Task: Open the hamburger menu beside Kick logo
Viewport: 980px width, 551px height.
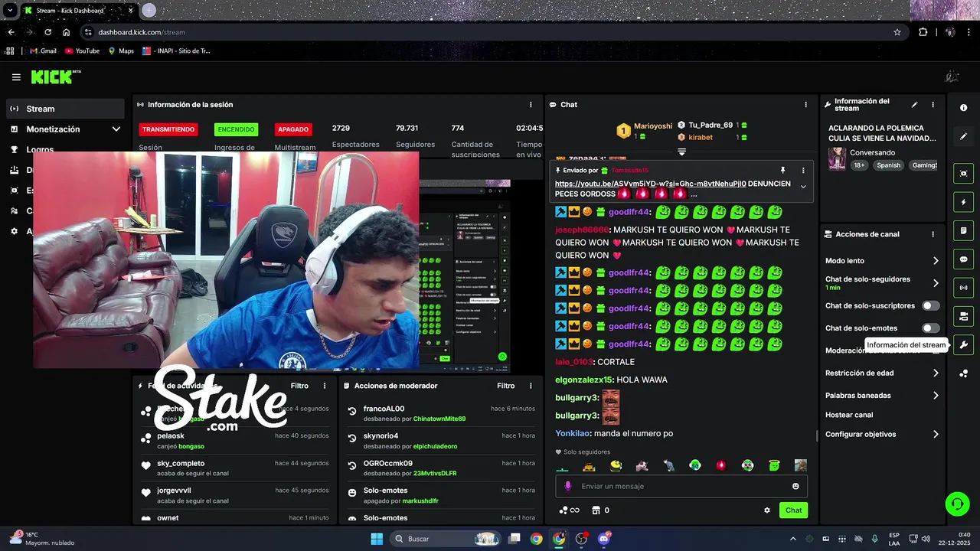Action: click(16, 77)
